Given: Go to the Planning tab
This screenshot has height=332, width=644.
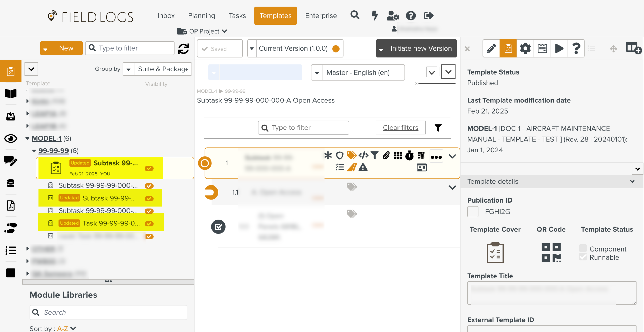Looking at the screenshot, I should tap(201, 15).
